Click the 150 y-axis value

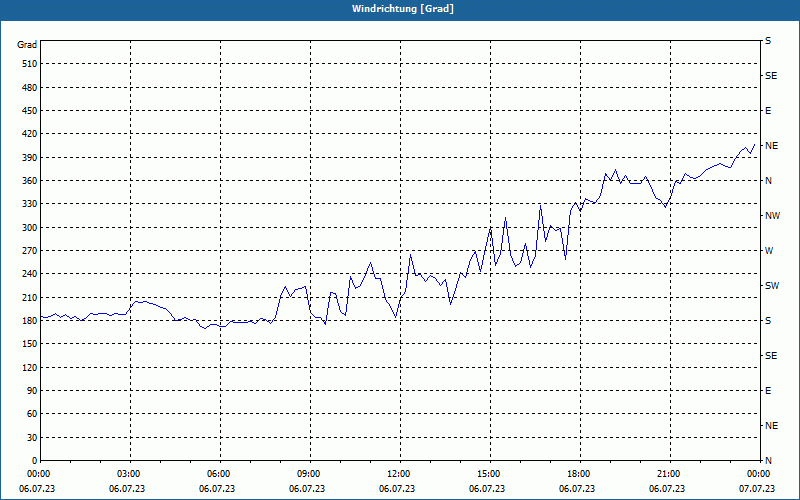click(x=30, y=344)
